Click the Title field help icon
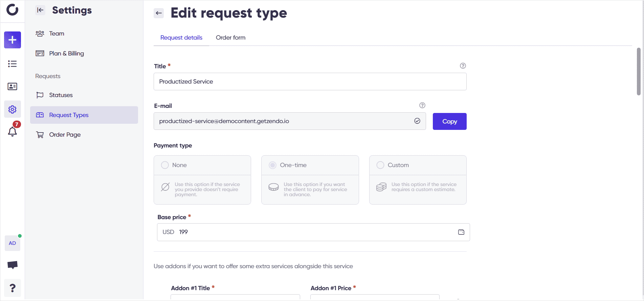Image resolution: width=644 pixels, height=301 pixels. click(463, 66)
